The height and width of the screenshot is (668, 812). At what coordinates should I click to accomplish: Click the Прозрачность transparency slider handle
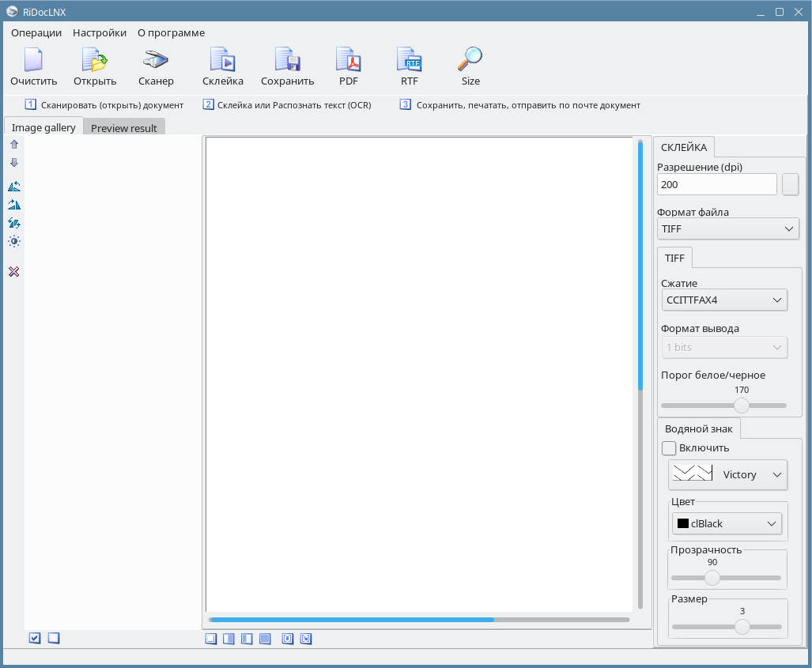712,578
